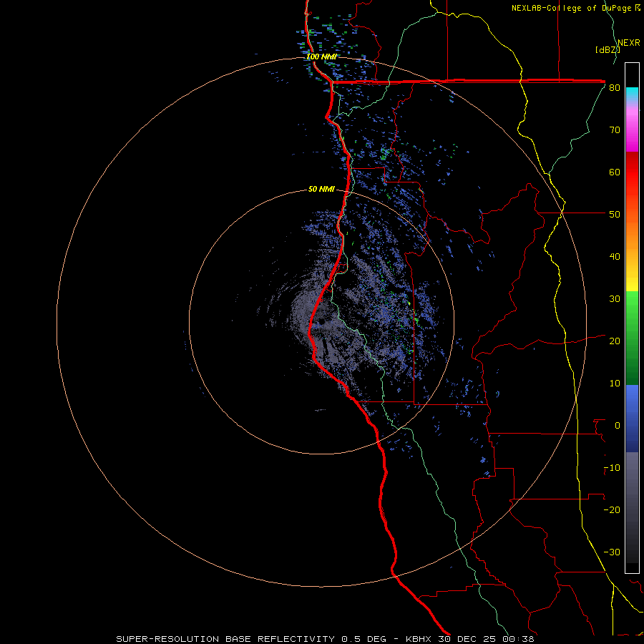Click the "0.5 DEG" elevation angle text
Viewport: 644px width, 644px height.
[x=364, y=639]
